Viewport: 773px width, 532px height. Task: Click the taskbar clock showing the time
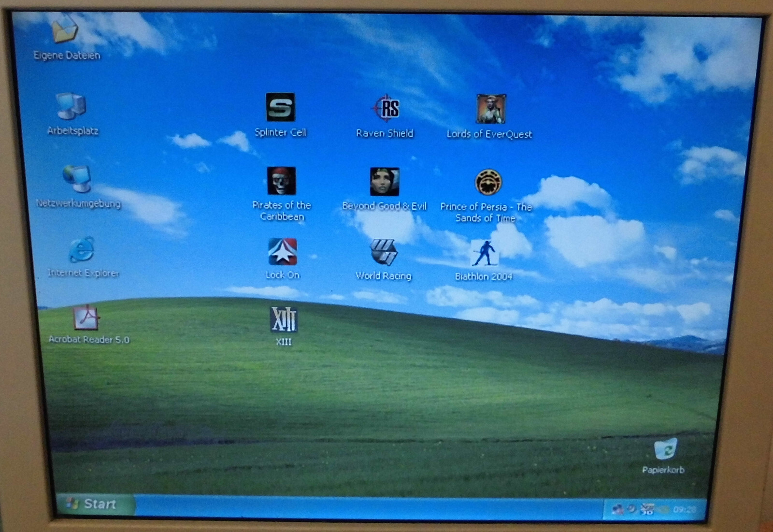point(684,509)
